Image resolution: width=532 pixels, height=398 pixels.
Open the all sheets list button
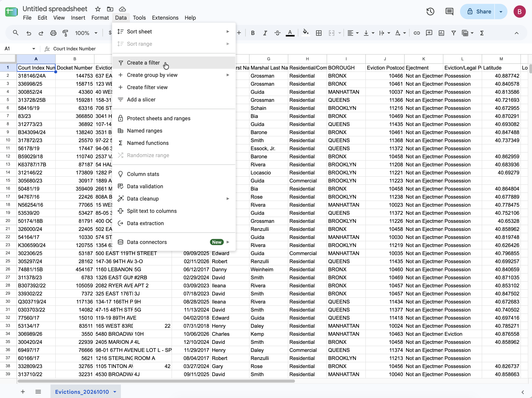click(38, 392)
